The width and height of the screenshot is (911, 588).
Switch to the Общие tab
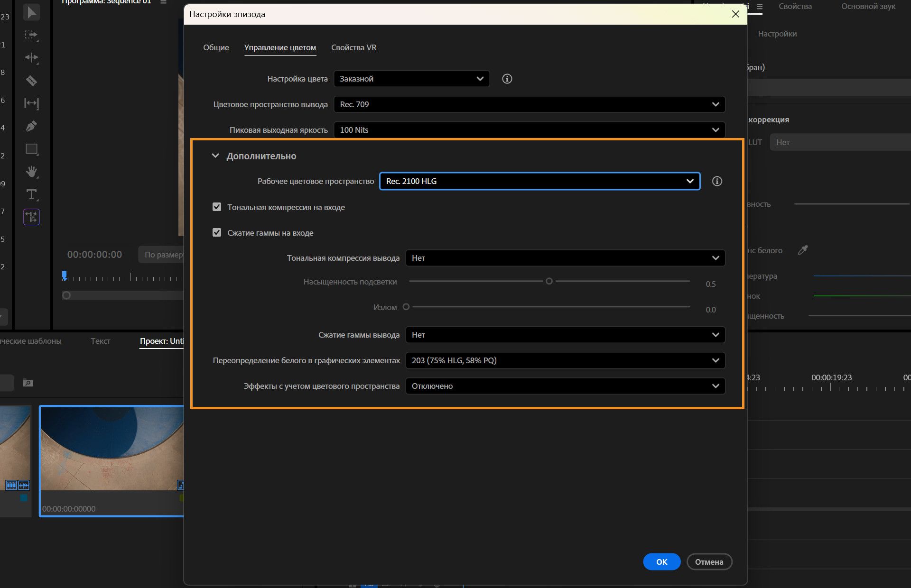pyautogui.click(x=216, y=47)
